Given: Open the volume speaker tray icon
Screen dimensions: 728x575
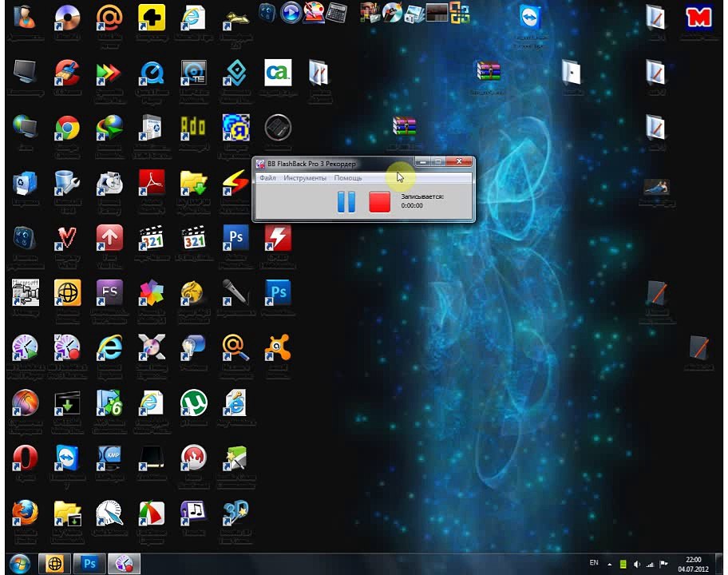Looking at the screenshot, I should [636, 565].
